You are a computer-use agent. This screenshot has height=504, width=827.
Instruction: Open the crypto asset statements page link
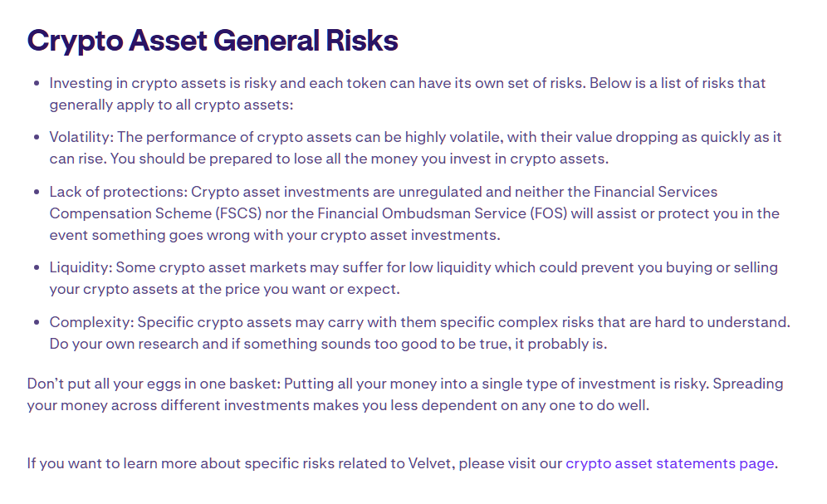pyautogui.click(x=669, y=463)
